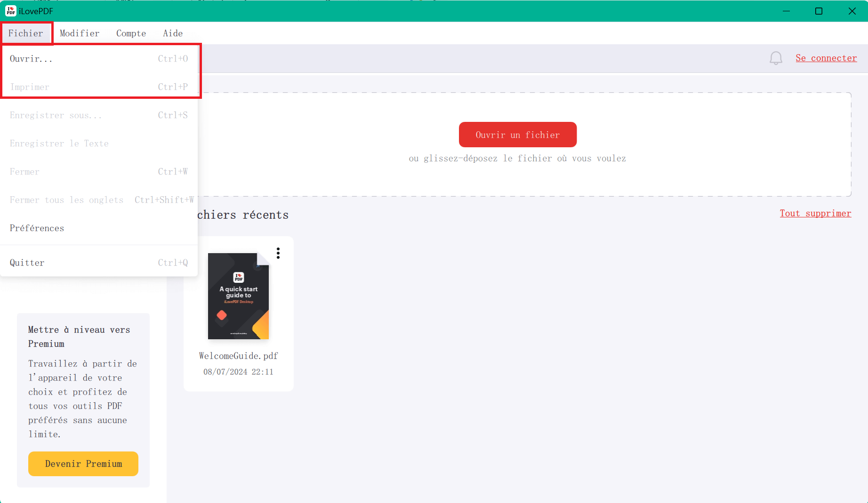Click the Tout supprimer link
This screenshot has width=868, height=503.
pyautogui.click(x=815, y=213)
